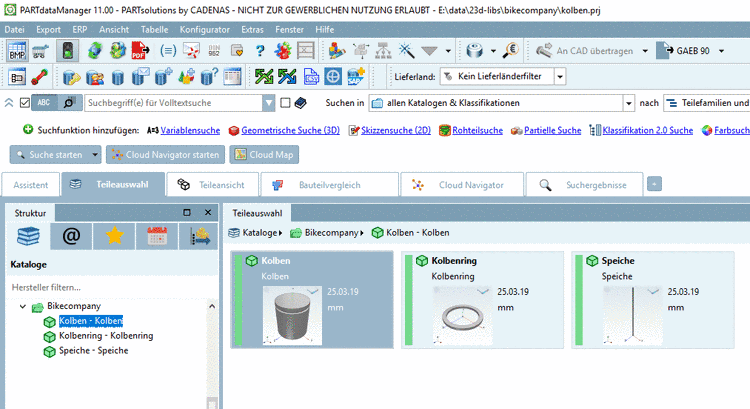Click the Cloud Map button

(x=264, y=155)
